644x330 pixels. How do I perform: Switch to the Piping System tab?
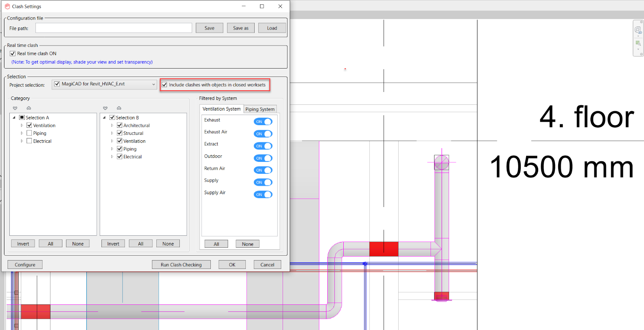tap(260, 109)
